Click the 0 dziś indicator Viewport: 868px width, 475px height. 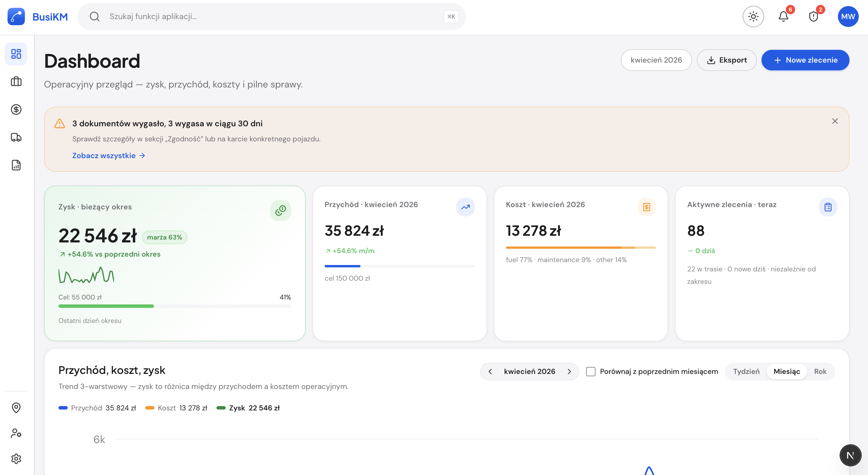click(701, 251)
